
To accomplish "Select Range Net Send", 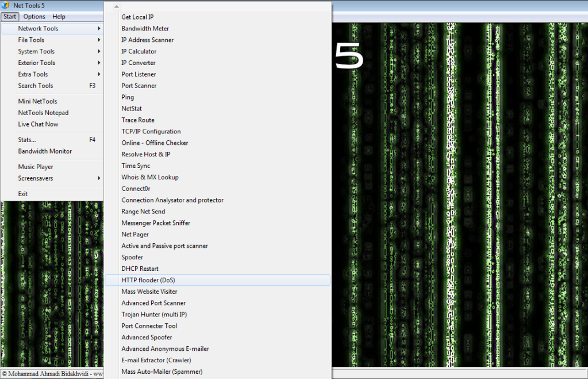I will [217, 212].
